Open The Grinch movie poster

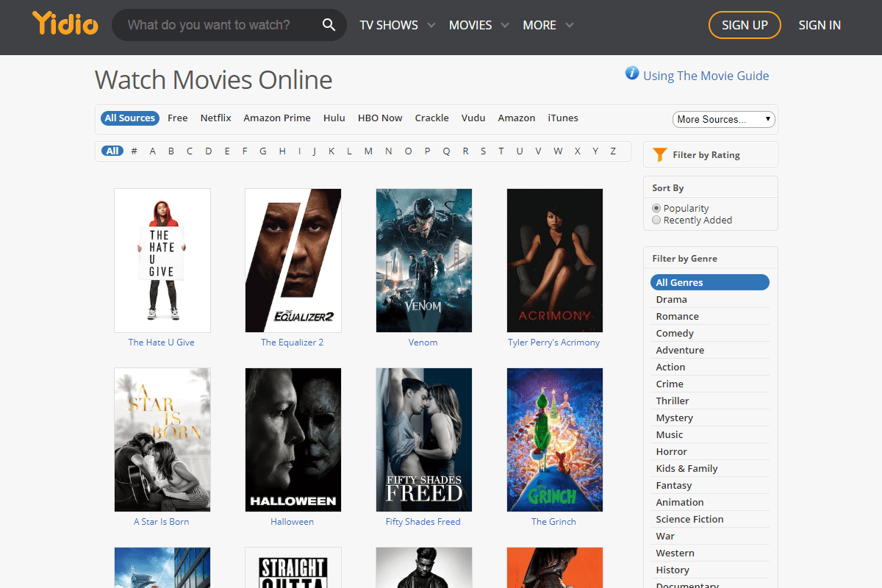[554, 440]
